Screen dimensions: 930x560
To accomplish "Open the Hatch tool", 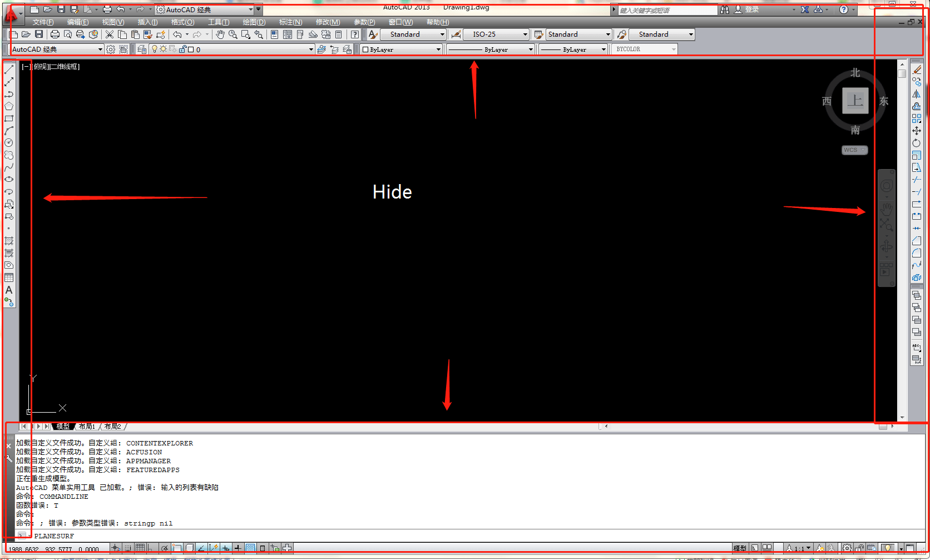I will [9, 241].
